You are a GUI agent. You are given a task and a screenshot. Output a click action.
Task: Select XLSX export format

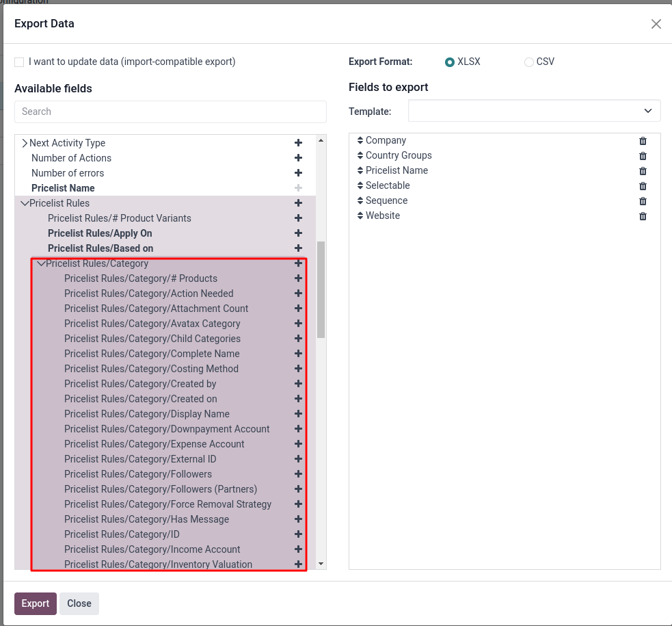point(450,62)
